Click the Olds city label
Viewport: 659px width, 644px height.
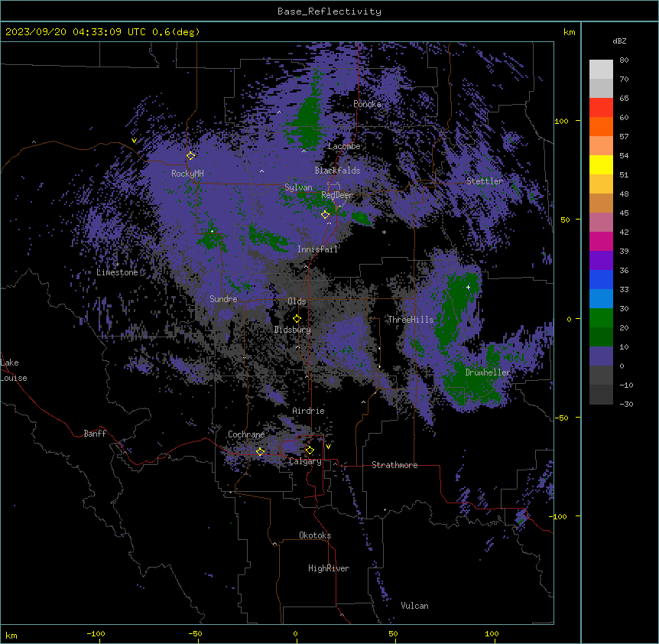(x=297, y=301)
